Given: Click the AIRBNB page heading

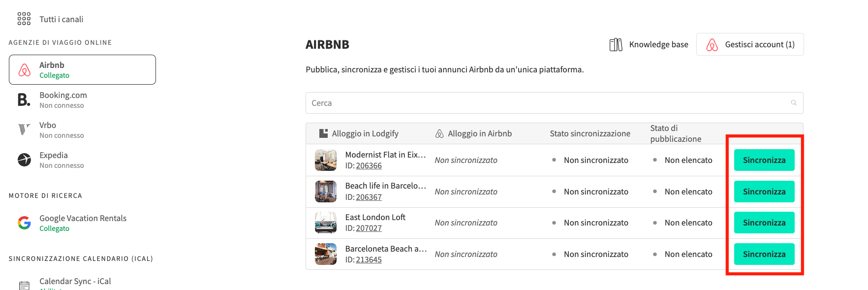Looking at the screenshot, I should click(327, 45).
